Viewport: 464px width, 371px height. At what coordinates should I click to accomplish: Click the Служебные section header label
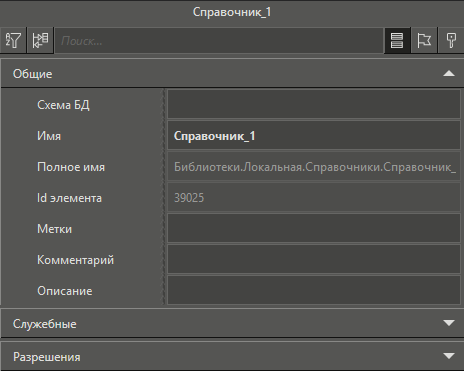[44, 324]
